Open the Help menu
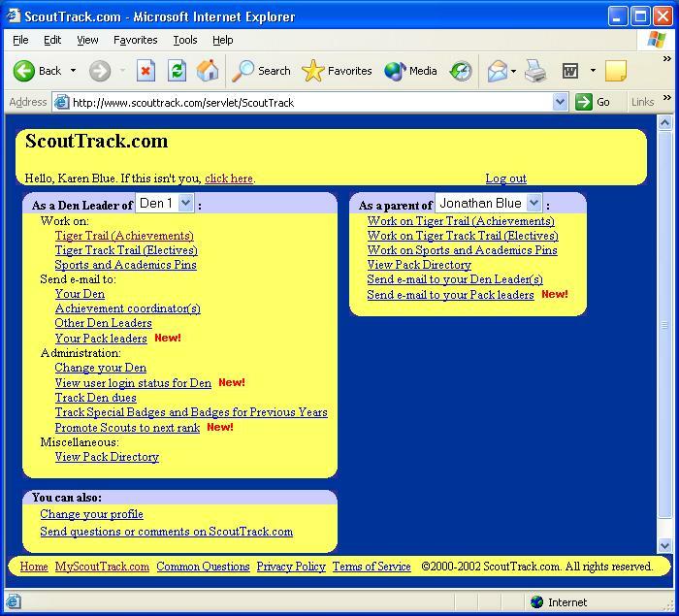 [222, 40]
